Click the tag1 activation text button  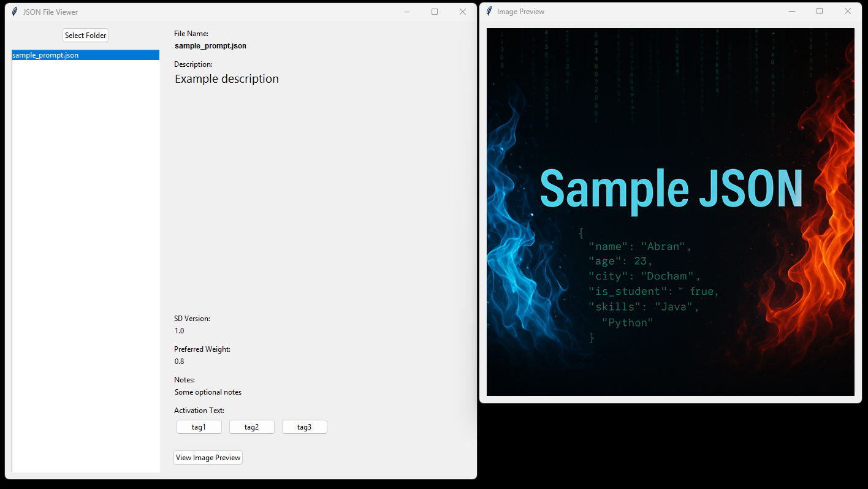tap(199, 426)
